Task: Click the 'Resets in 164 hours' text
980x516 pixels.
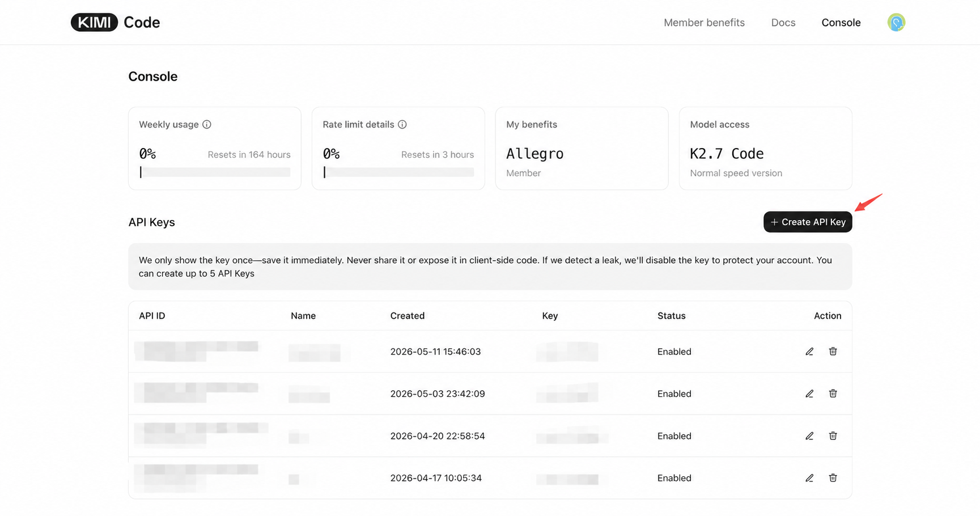Action: [x=249, y=155]
